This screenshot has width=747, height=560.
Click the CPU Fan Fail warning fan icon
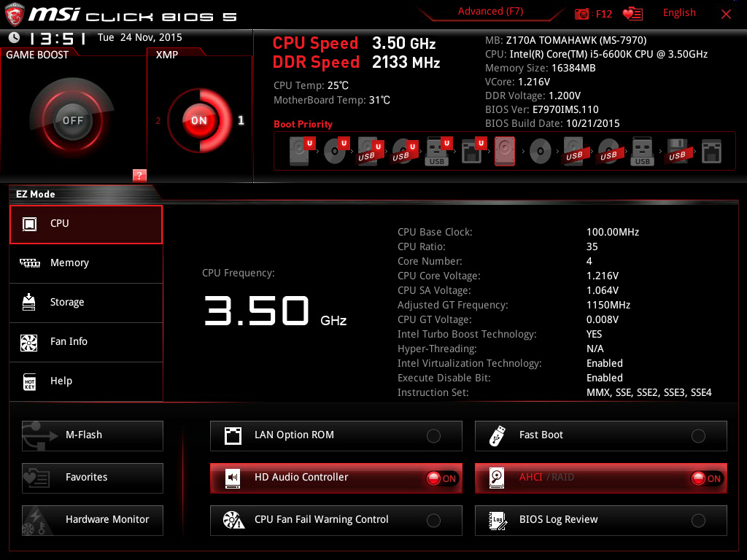coord(233,521)
